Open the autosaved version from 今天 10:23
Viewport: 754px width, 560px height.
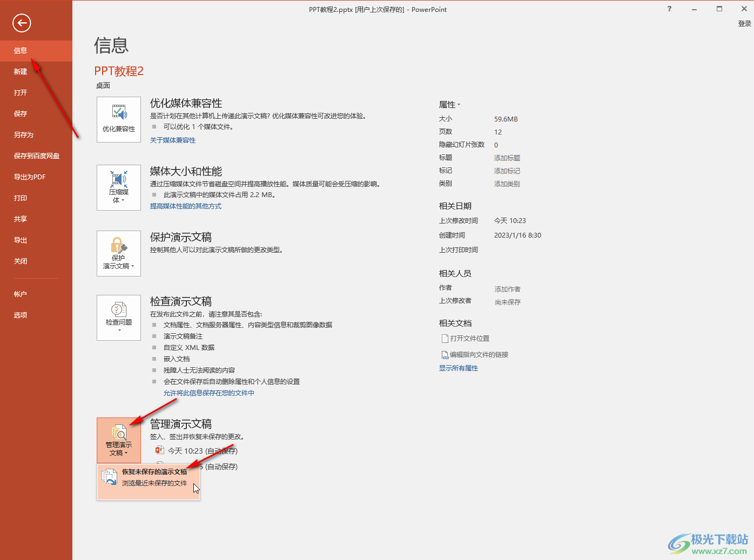pyautogui.click(x=197, y=451)
